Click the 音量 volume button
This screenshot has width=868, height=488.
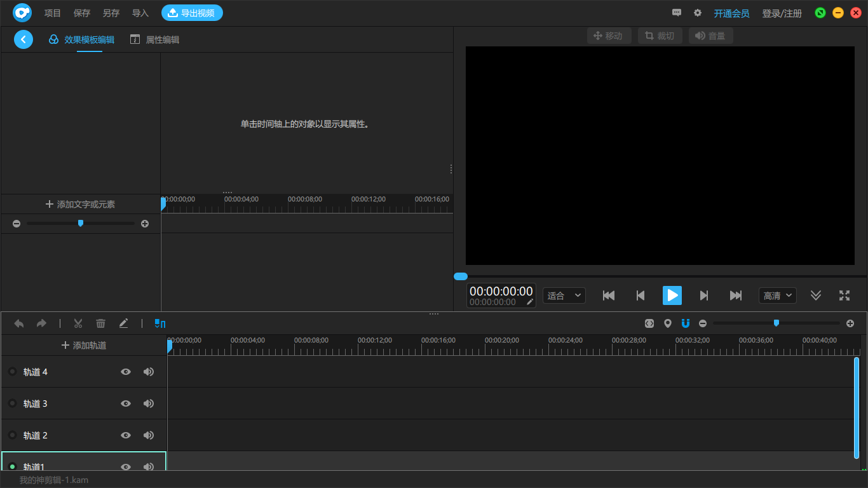(x=711, y=36)
